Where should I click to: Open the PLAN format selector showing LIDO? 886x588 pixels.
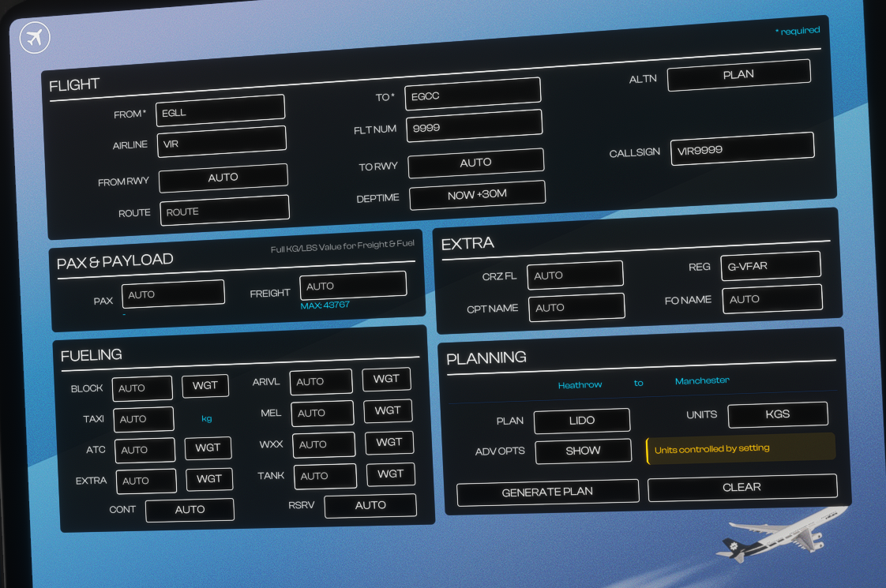tap(582, 421)
